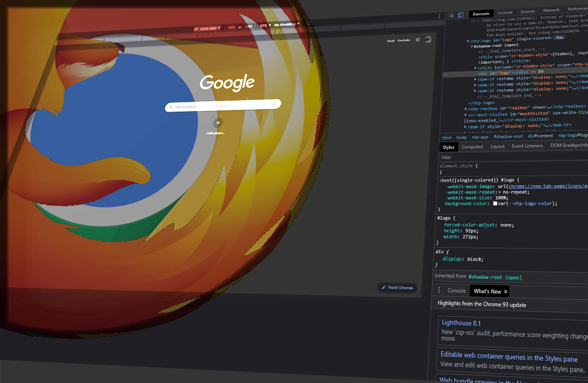Click the Kuvahaku link on Google page
588x383 pixels.
404,40
